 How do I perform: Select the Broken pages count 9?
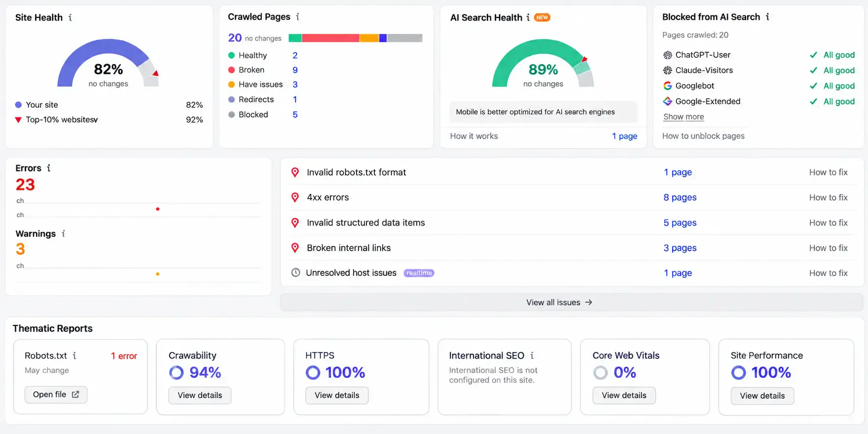pyautogui.click(x=295, y=70)
